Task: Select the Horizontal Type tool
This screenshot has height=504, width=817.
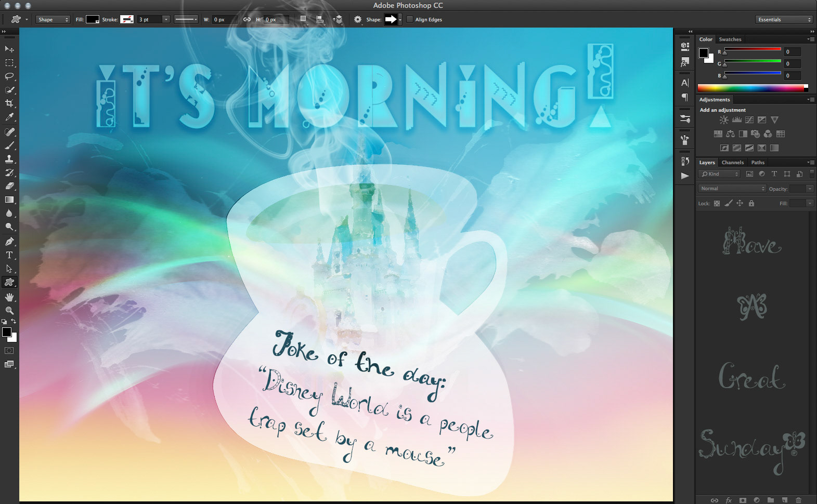Action: click(9, 255)
